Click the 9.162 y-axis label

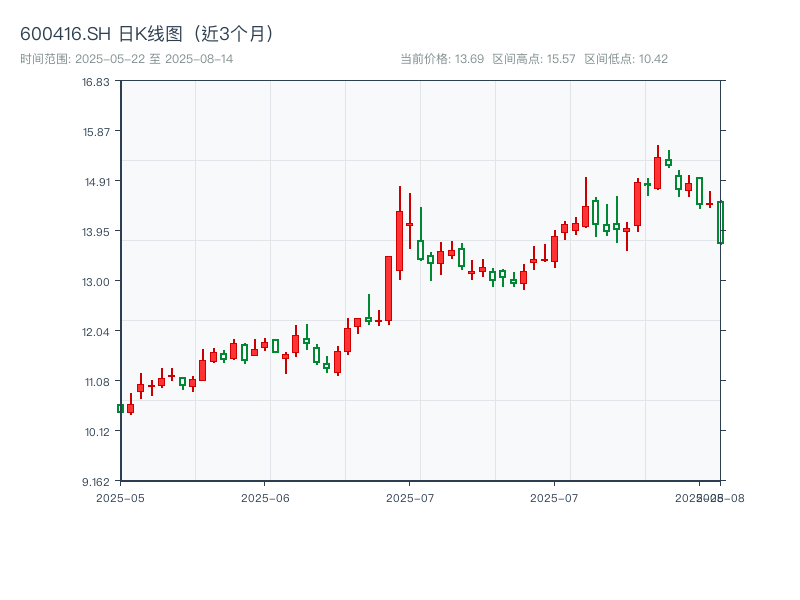[96, 482]
